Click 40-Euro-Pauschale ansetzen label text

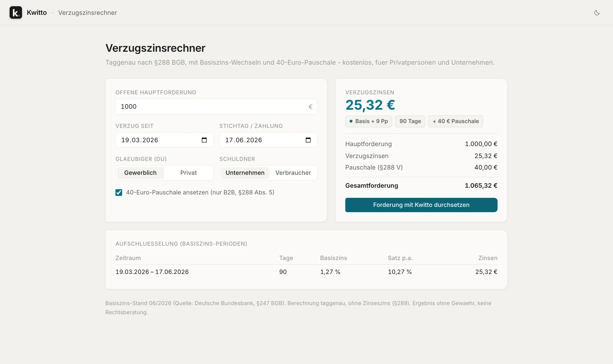(200, 193)
